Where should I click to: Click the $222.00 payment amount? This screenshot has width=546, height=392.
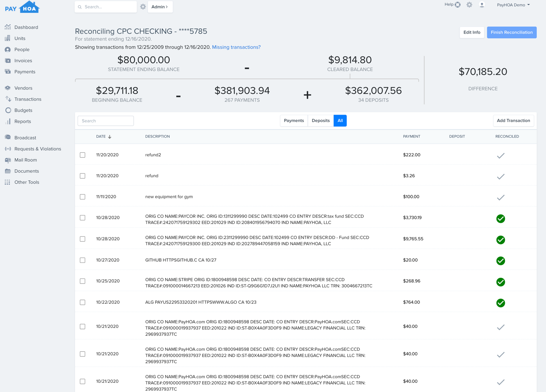(412, 155)
